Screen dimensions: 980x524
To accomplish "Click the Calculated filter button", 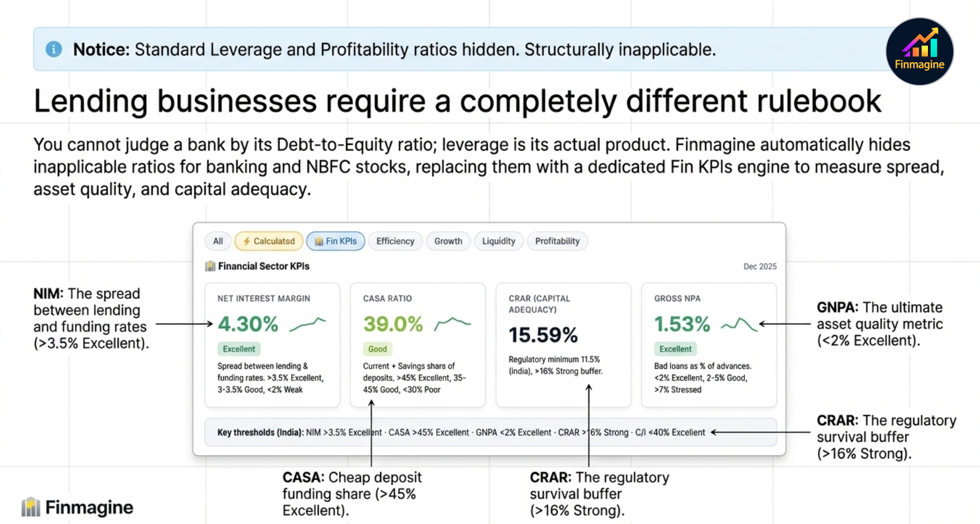I will (268, 241).
